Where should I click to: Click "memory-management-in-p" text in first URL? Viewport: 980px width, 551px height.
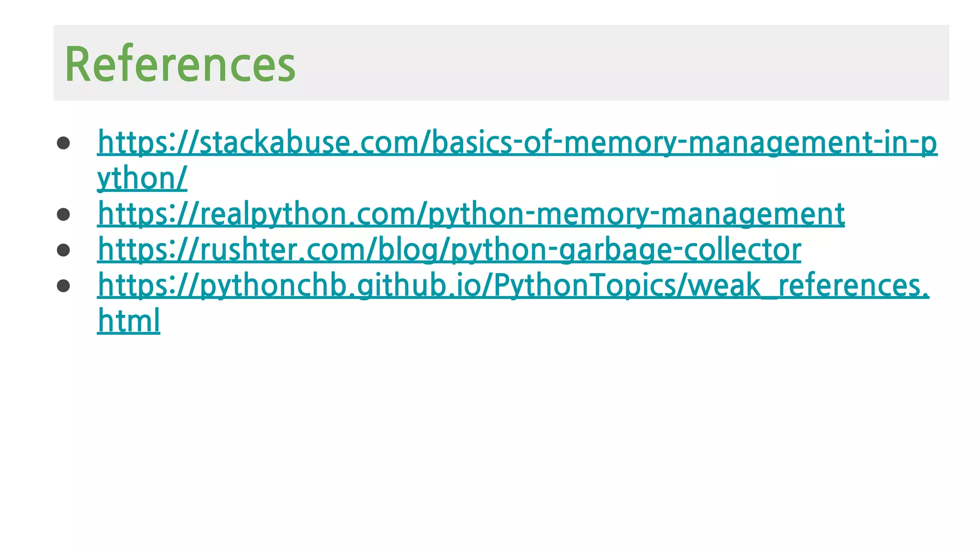(750, 143)
